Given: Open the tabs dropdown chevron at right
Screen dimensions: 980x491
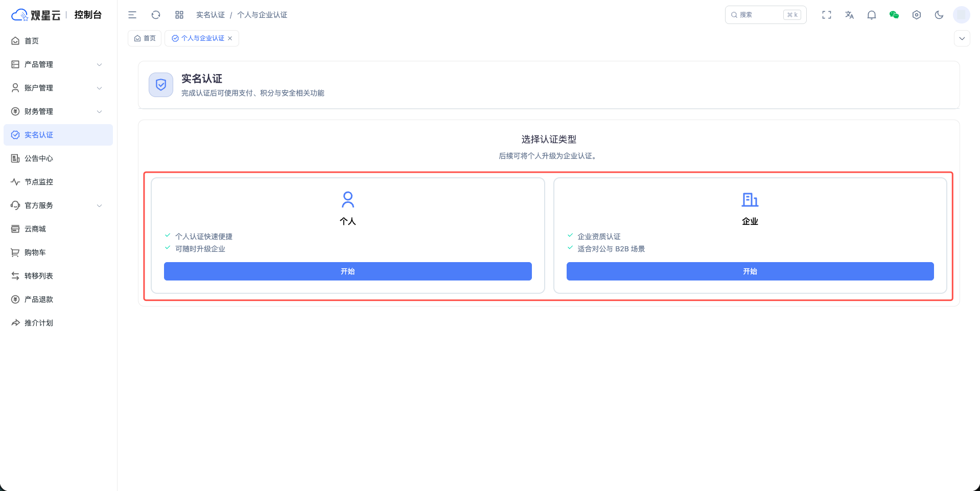Looking at the screenshot, I should (962, 38).
